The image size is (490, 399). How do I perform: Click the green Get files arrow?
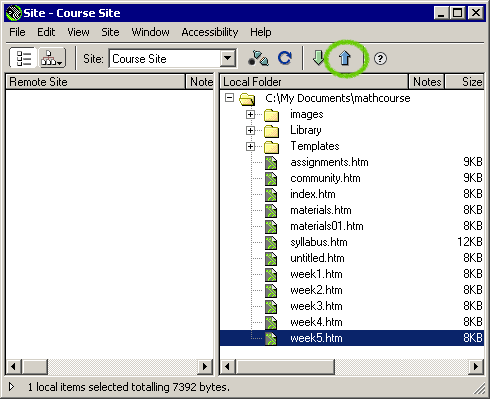tap(318, 58)
